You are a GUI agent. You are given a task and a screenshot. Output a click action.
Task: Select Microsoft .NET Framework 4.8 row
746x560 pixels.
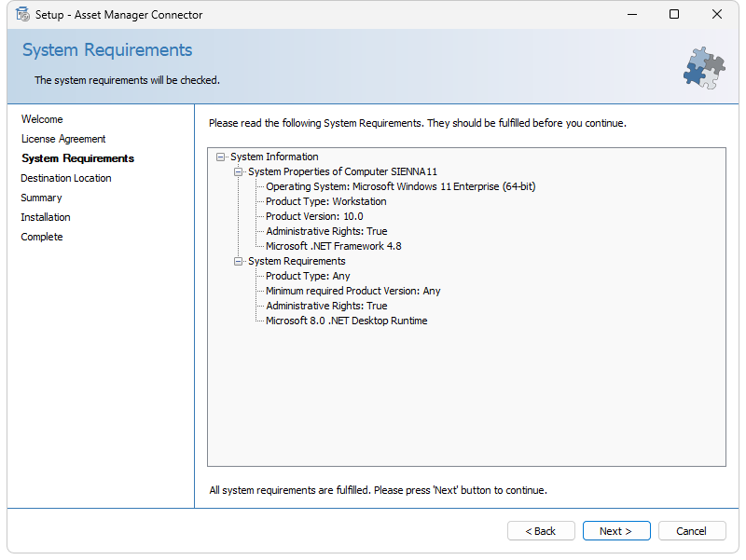[334, 246]
